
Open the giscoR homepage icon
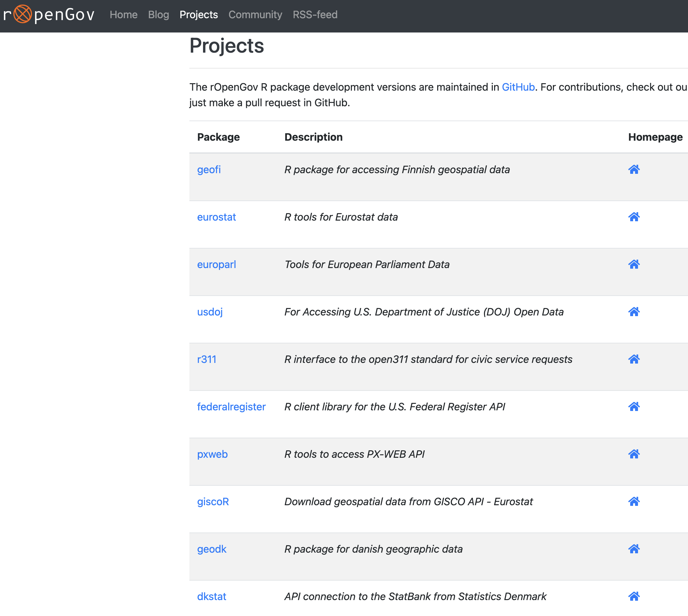pyautogui.click(x=633, y=501)
